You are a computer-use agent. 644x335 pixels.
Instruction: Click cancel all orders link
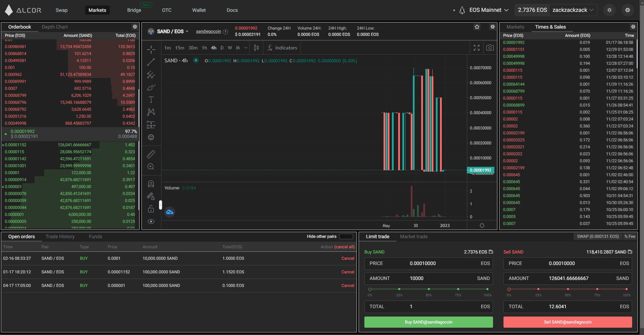(x=344, y=247)
